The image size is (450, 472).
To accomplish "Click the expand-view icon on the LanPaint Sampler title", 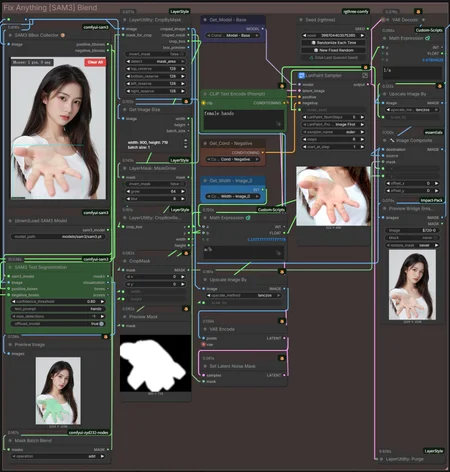I will click(365, 76).
